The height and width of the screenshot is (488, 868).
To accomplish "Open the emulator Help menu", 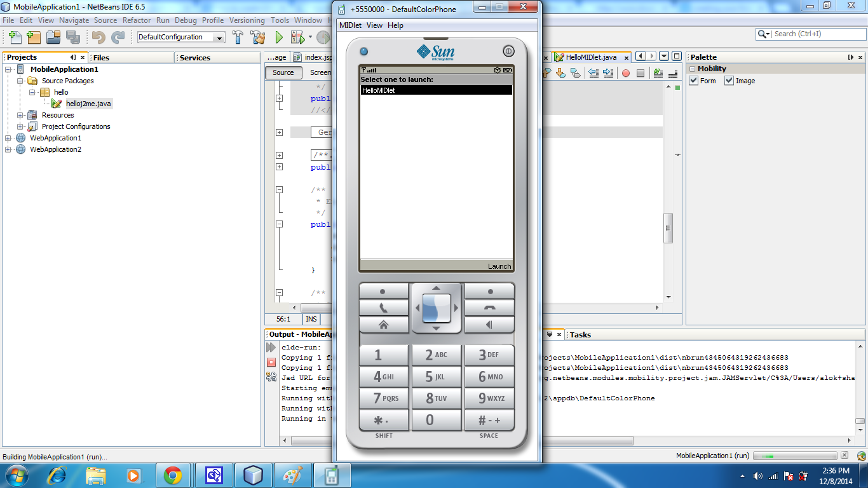I will (395, 25).
